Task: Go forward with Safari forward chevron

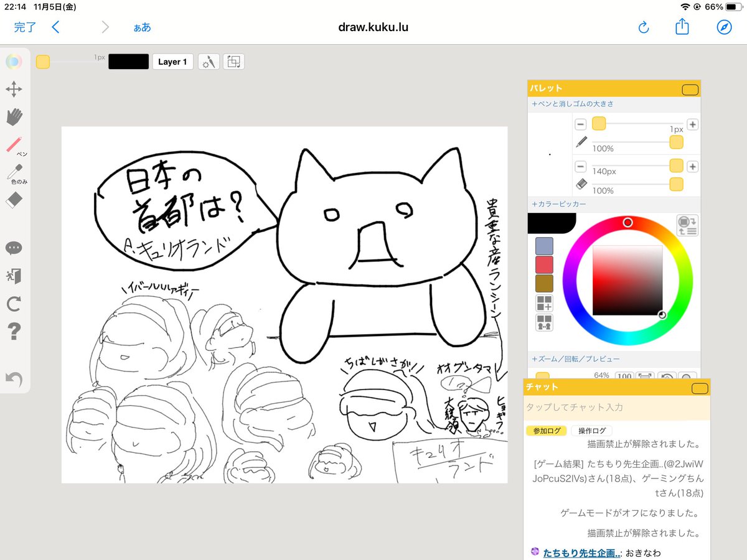Action: (105, 27)
